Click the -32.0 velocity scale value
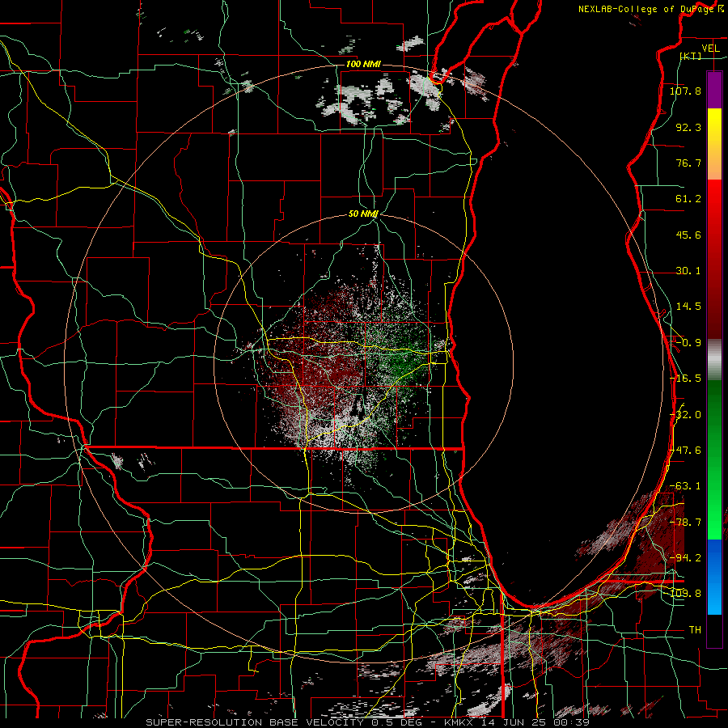The width and height of the screenshot is (728, 728). click(x=685, y=415)
